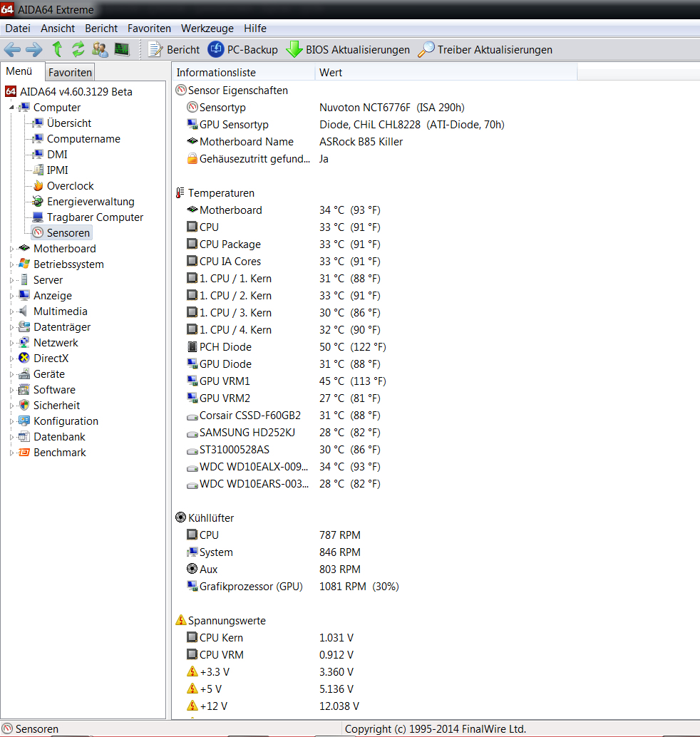Open the Favoriten menu in menu bar

[149, 29]
